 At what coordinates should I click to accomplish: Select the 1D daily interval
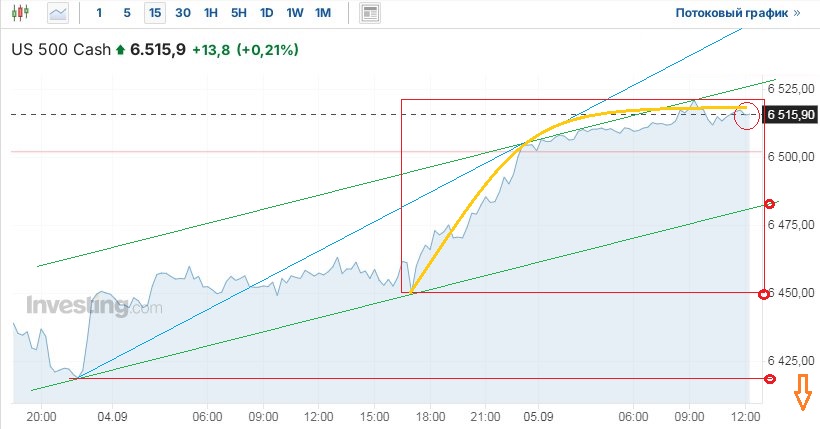(266, 13)
